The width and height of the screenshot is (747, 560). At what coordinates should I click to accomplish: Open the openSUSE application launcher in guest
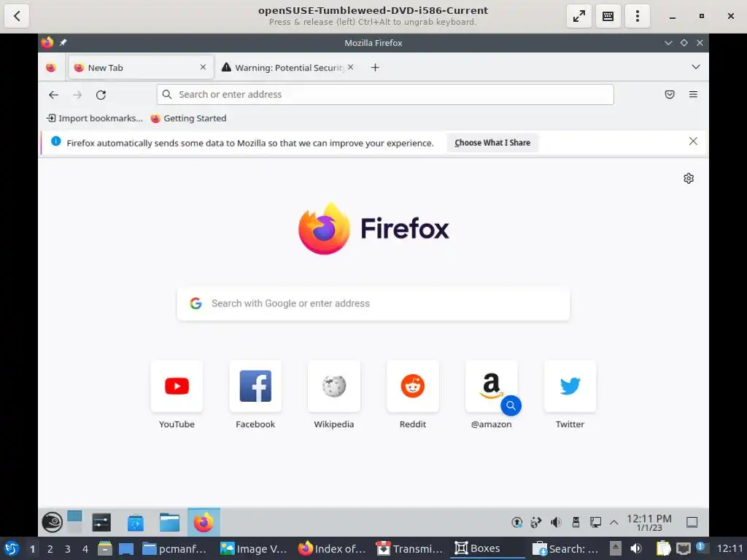point(52,522)
